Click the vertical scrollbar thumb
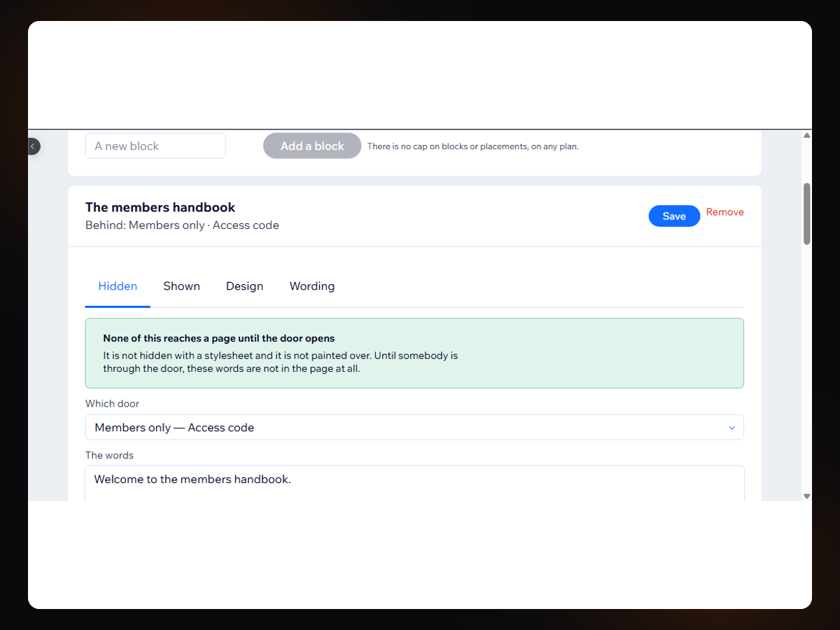Image resolution: width=840 pixels, height=630 pixels. pos(806,214)
